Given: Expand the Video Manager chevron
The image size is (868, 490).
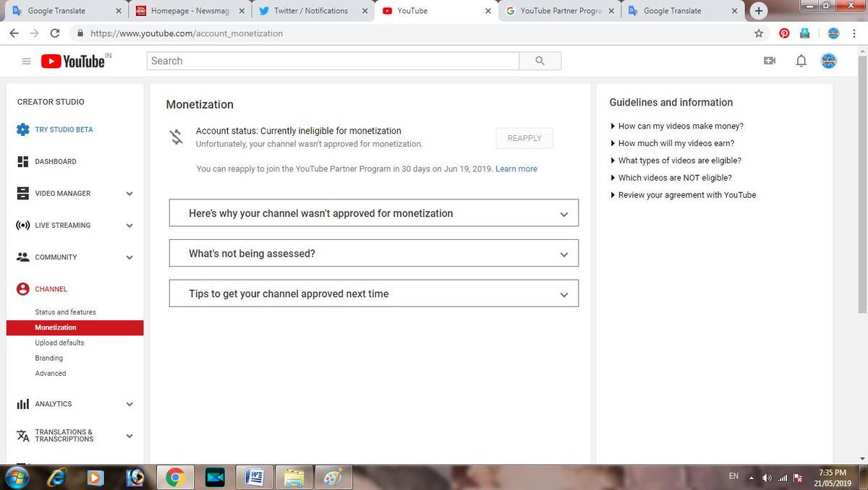Looking at the screenshot, I should 129,194.
